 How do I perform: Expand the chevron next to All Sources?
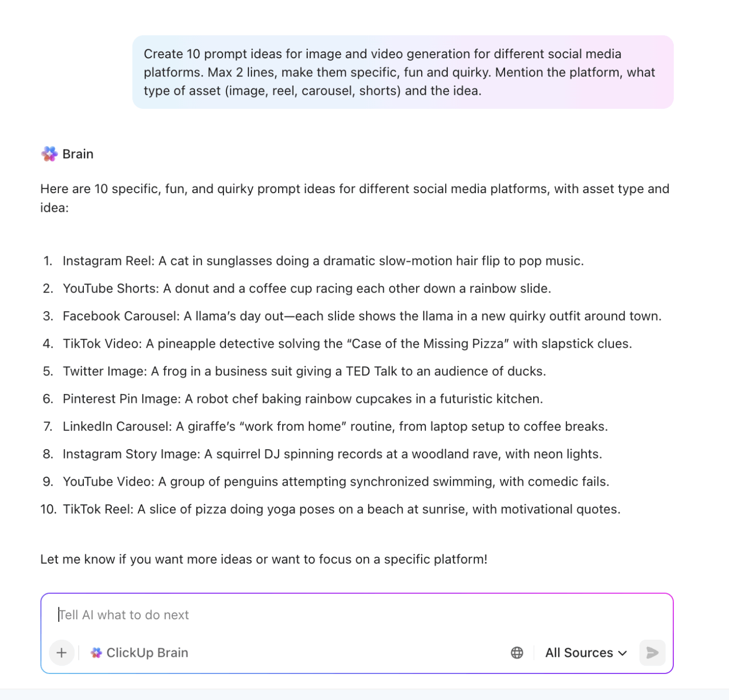tap(623, 653)
